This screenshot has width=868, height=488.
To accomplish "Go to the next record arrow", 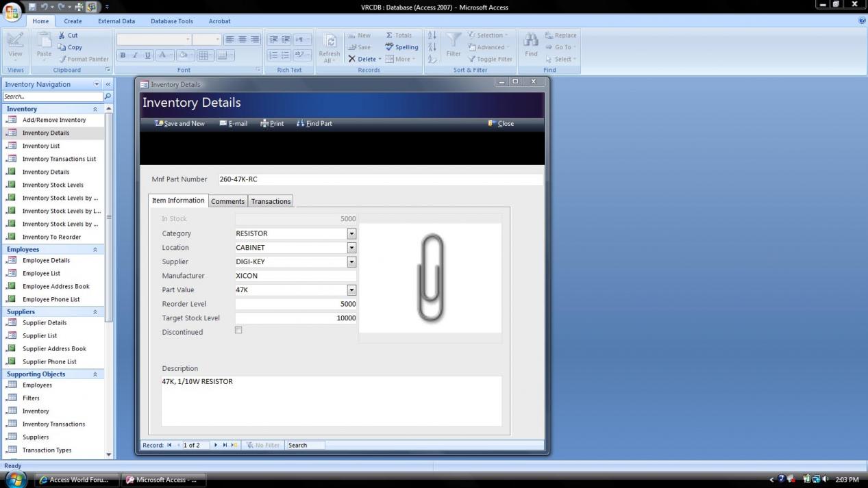I will point(216,445).
